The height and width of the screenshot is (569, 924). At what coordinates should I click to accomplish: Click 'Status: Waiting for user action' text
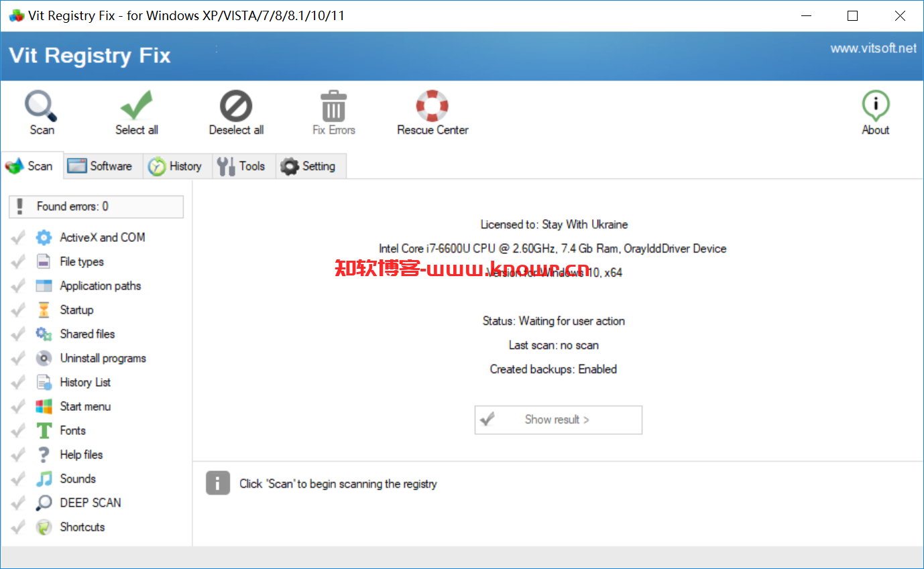554,321
